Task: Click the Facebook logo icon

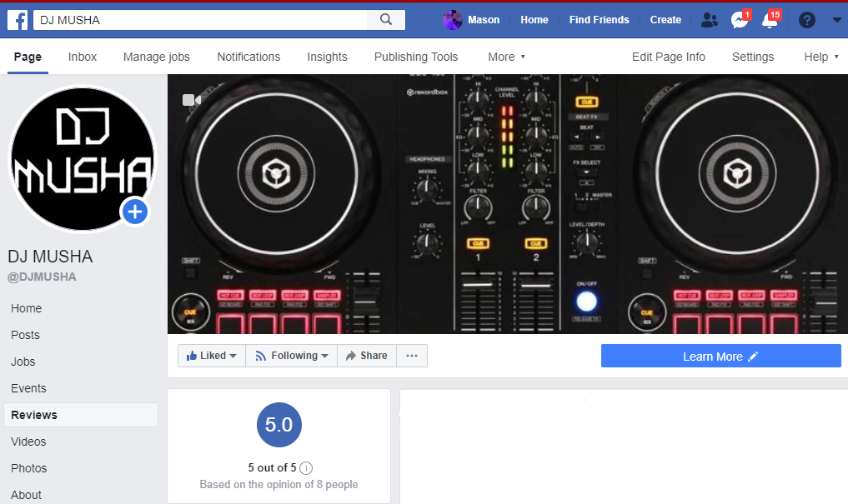Action: pos(18,20)
